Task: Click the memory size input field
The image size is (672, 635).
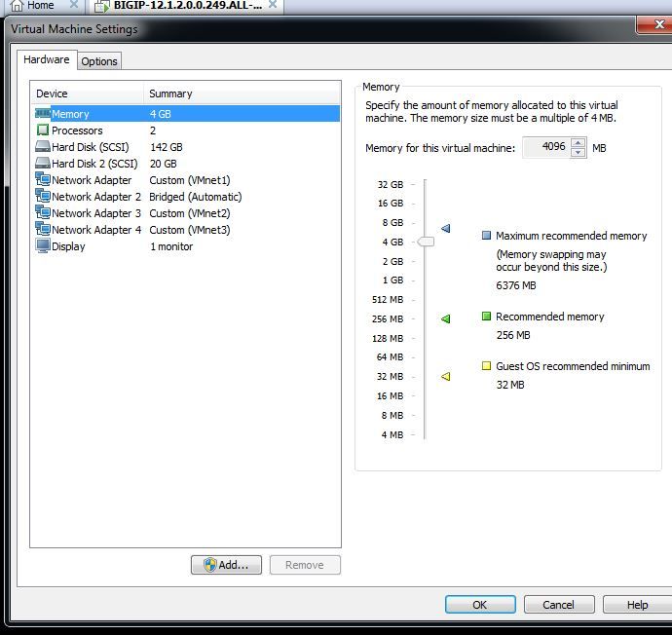Action: 547,147
